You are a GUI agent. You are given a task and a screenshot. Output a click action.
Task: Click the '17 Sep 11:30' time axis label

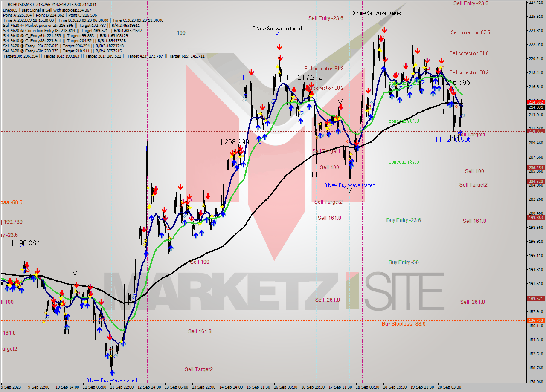[x=341, y=387]
